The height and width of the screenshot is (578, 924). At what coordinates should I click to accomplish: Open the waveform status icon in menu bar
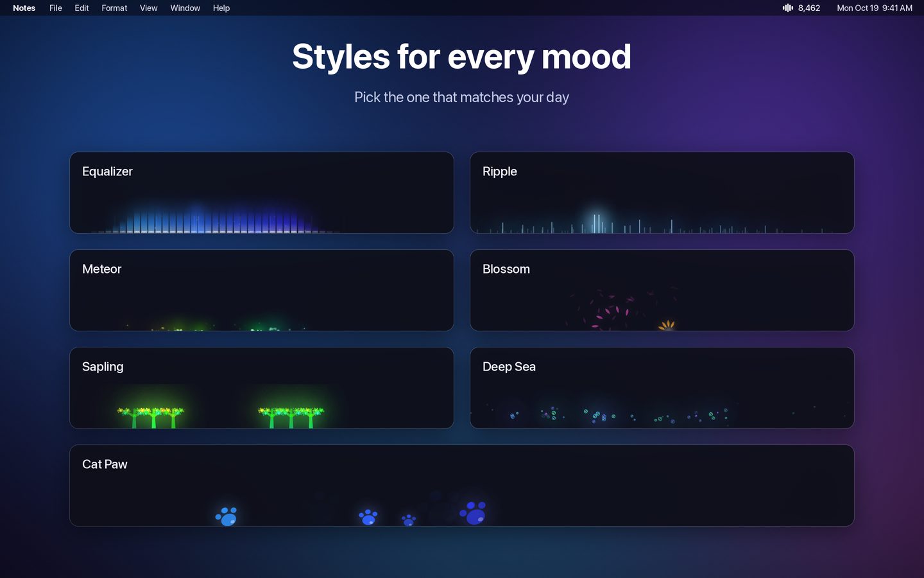point(787,8)
